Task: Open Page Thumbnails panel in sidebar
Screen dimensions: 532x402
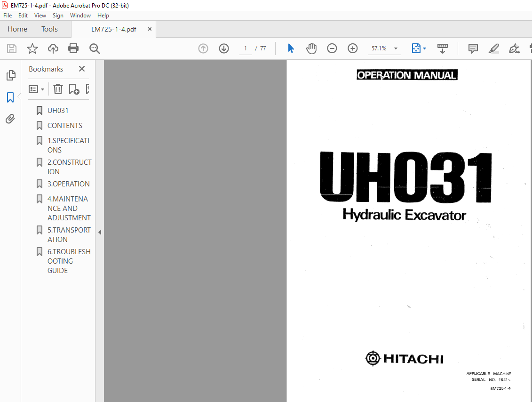Action: coord(10,75)
